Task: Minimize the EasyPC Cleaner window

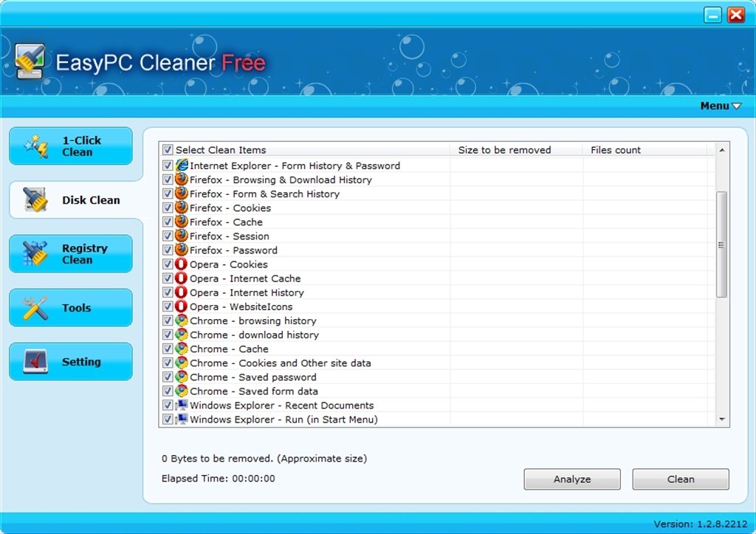Action: [x=712, y=15]
